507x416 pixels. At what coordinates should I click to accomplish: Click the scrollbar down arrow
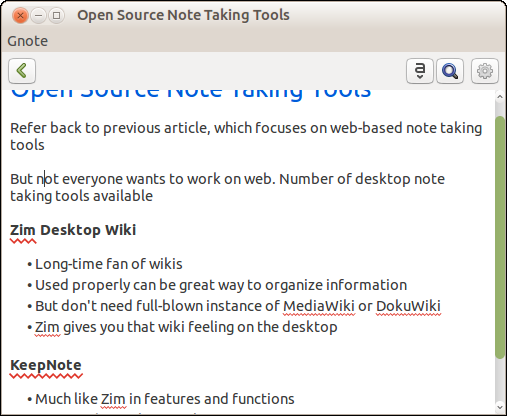click(x=499, y=407)
